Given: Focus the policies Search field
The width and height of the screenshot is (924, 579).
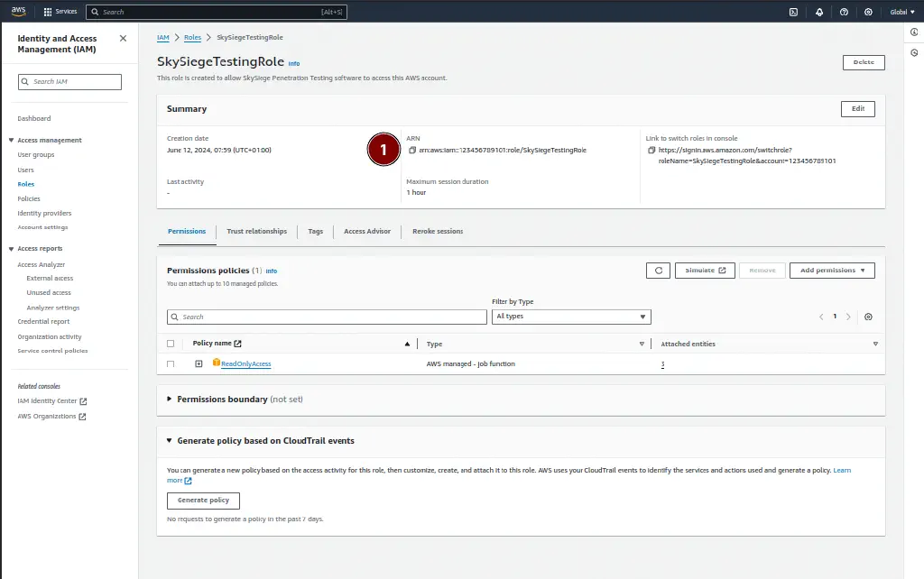Looking at the screenshot, I should (327, 317).
